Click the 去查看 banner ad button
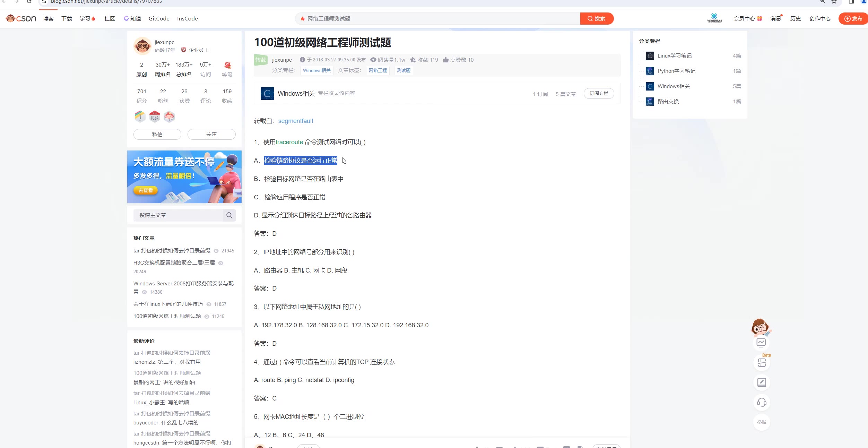 [x=145, y=190]
